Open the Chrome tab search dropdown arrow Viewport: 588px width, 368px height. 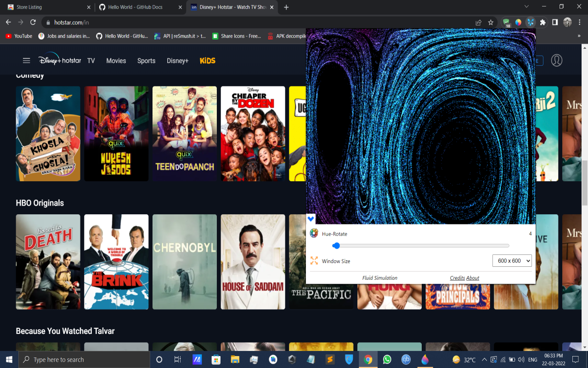[x=526, y=7]
